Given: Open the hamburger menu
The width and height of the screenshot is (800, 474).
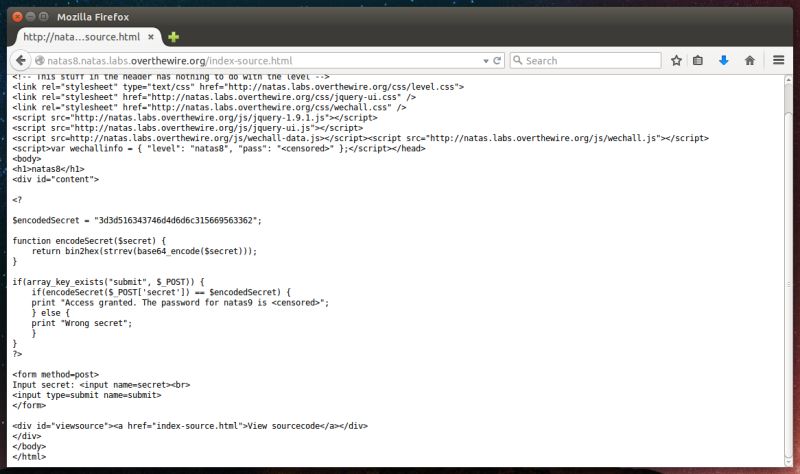Looking at the screenshot, I should click(x=778, y=60).
